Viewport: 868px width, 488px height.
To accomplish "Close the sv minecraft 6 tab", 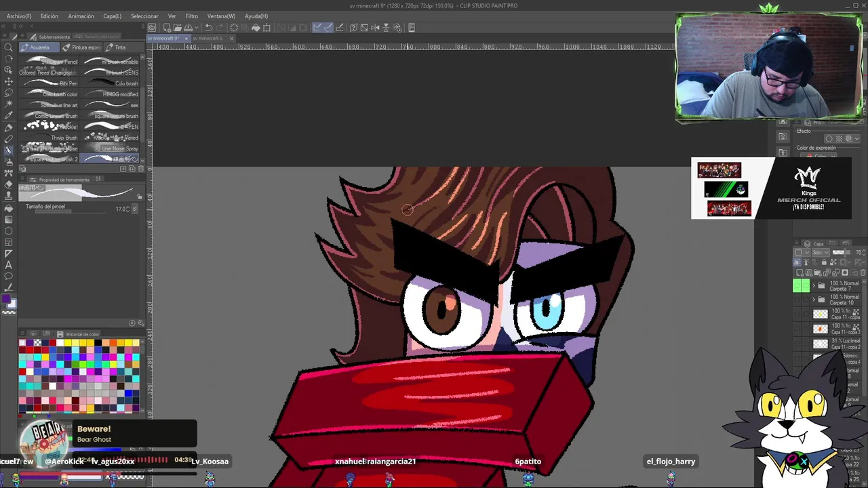I will click(231, 39).
